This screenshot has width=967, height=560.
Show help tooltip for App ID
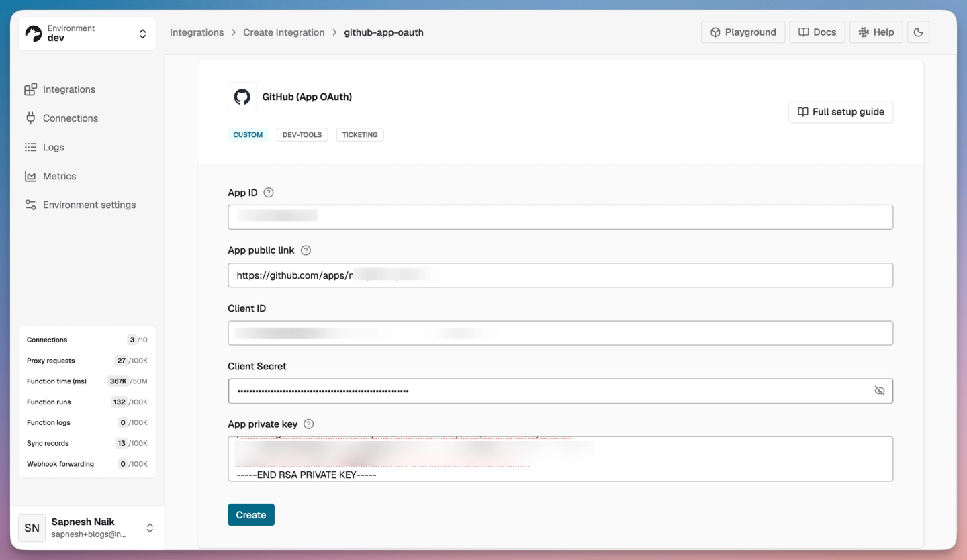(x=269, y=193)
